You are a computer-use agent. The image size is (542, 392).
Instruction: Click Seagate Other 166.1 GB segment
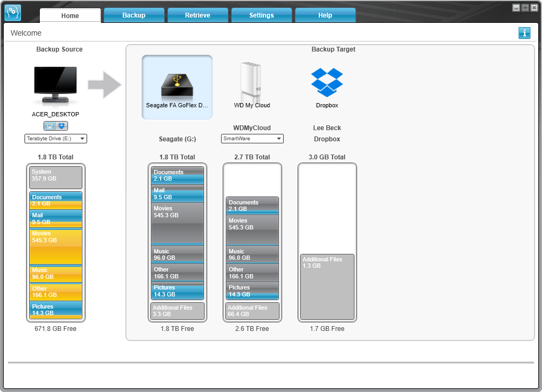click(177, 272)
